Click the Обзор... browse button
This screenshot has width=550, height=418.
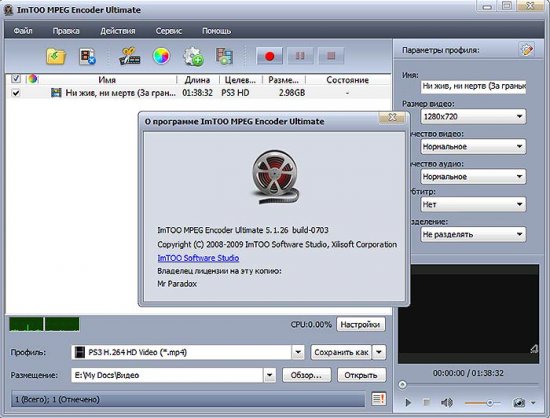tap(306, 375)
